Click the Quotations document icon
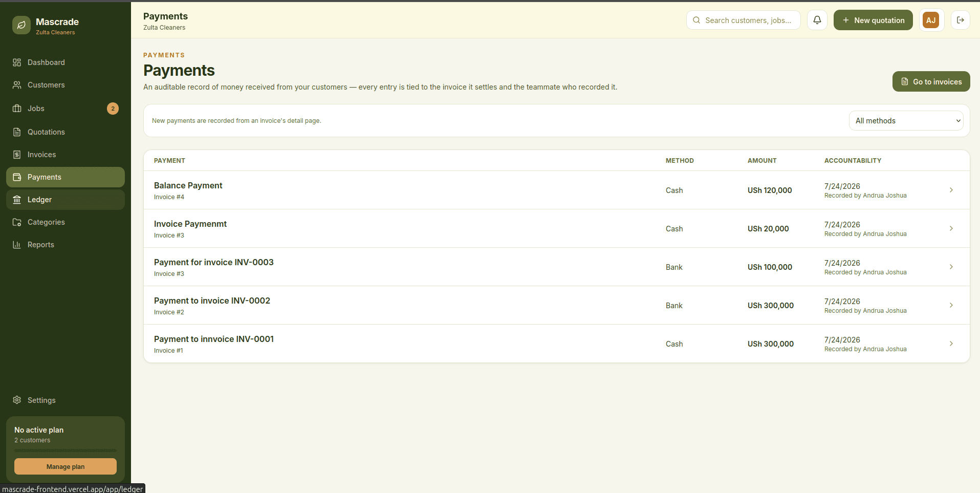The image size is (980, 493). coord(17,132)
